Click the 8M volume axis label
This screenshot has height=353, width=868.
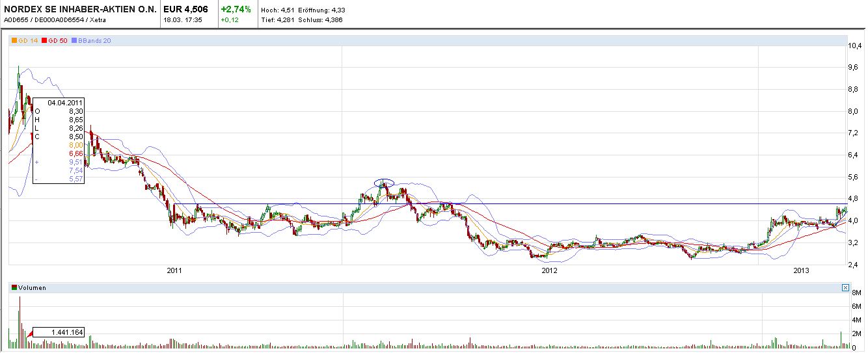(x=856, y=293)
